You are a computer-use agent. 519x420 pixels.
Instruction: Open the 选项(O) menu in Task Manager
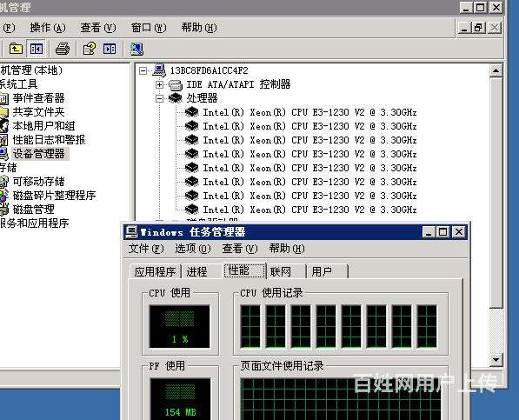(x=193, y=248)
